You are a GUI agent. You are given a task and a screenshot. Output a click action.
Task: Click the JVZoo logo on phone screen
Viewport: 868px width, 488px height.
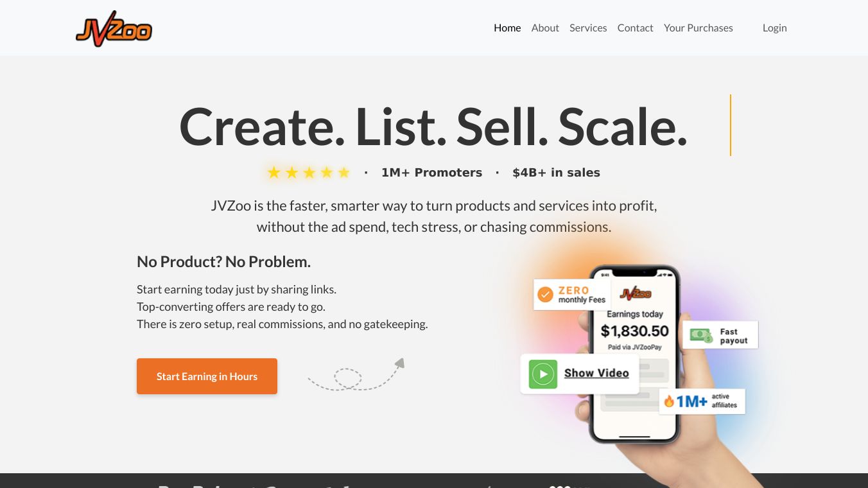[635, 293]
